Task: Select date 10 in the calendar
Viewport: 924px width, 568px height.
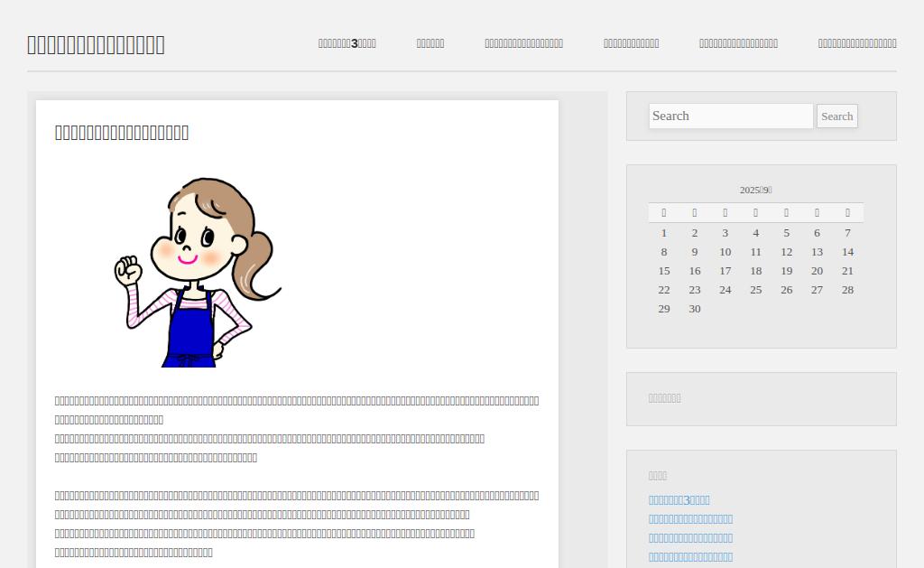Action: [725, 252]
